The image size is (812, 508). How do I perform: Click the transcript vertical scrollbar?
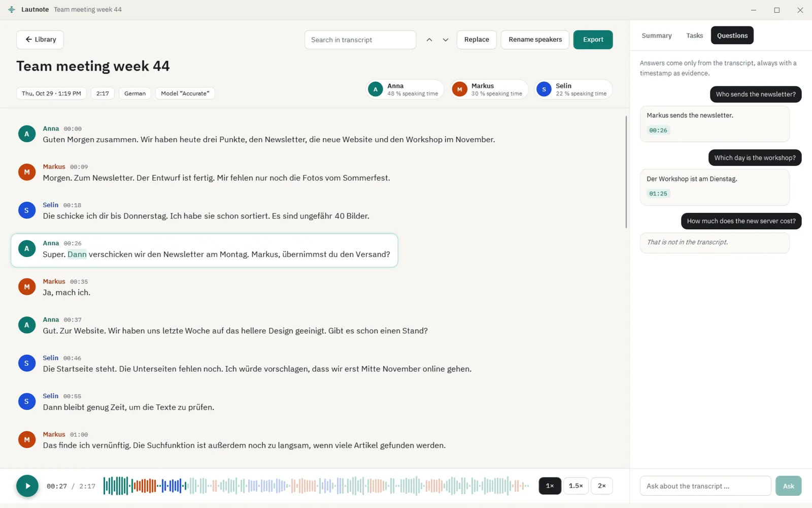[x=626, y=172]
